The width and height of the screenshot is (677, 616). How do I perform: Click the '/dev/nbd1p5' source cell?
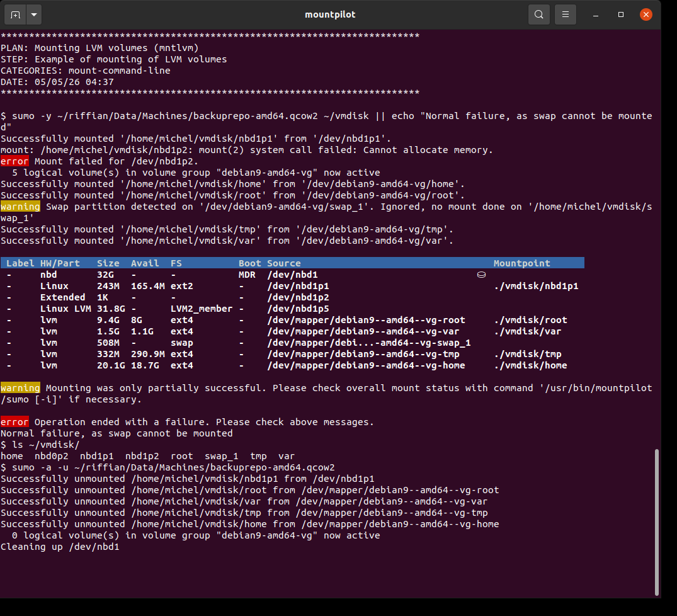(x=298, y=309)
